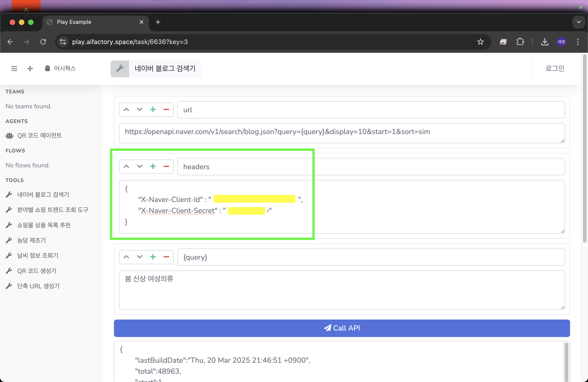Edit the url name field

click(x=371, y=110)
